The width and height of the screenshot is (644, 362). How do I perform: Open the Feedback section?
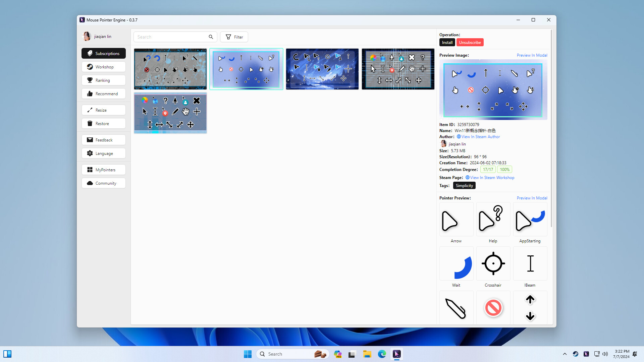tap(103, 140)
